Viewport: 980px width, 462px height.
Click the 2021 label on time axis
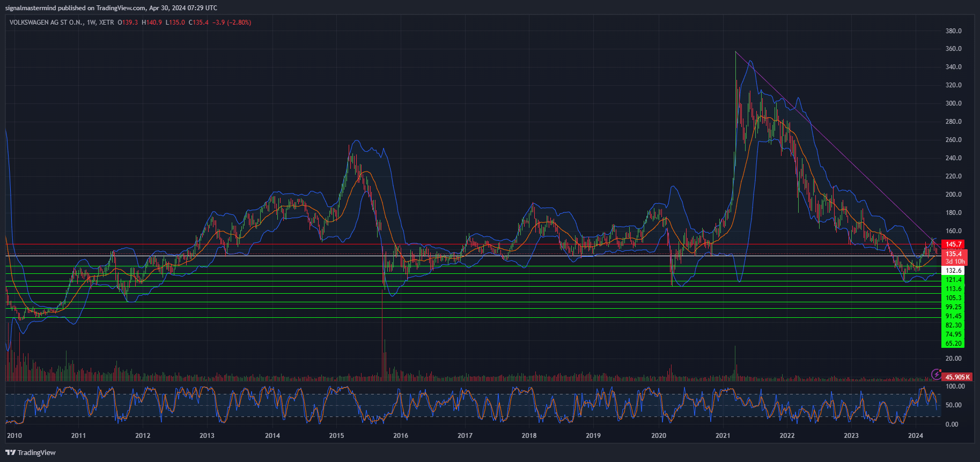[x=723, y=435]
